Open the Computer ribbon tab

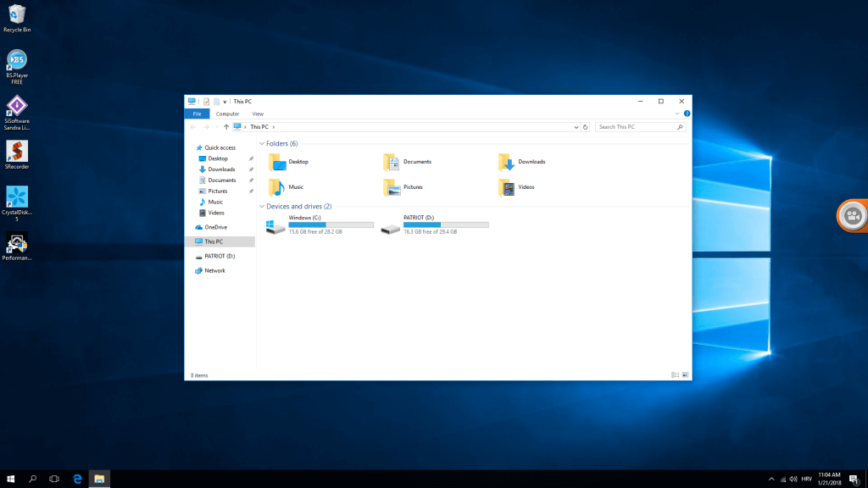pos(227,114)
